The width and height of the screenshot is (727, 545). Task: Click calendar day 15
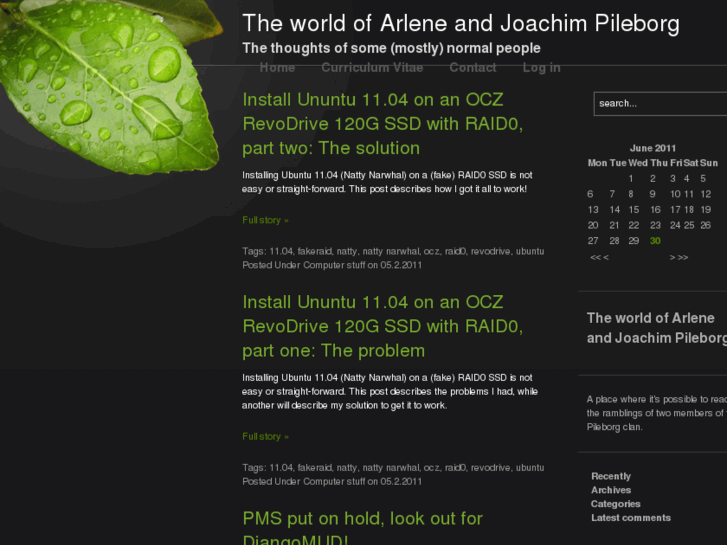click(634, 210)
